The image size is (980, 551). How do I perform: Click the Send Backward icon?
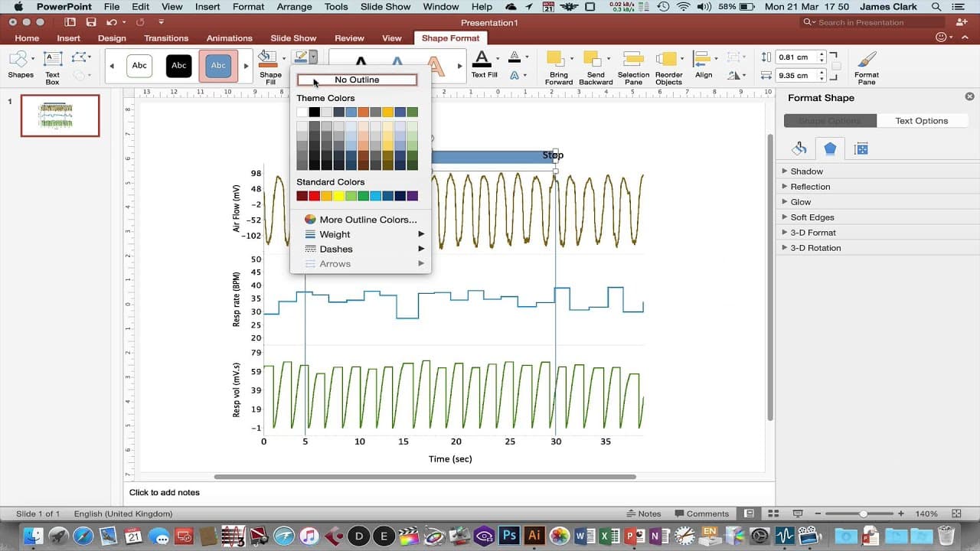[x=593, y=60]
